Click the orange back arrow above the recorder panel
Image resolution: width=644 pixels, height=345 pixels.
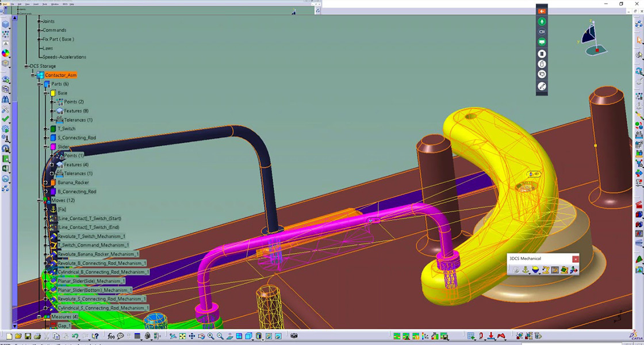(x=542, y=11)
